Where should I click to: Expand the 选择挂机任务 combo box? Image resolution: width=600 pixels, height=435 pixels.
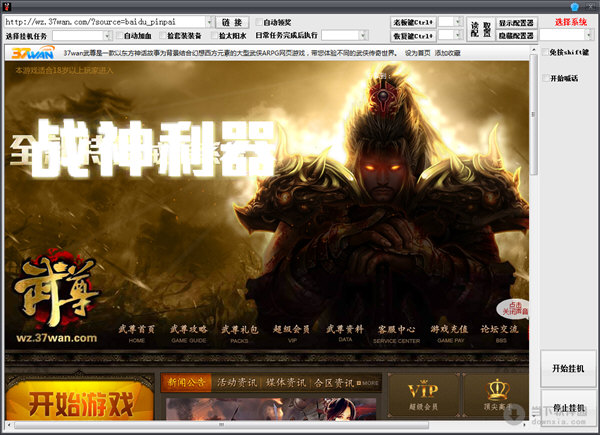pyautogui.click(x=108, y=36)
